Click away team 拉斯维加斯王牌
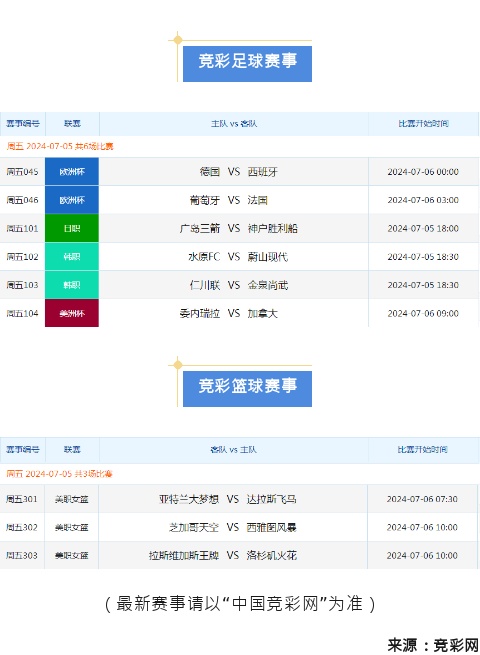The image size is (480, 655). (184, 555)
